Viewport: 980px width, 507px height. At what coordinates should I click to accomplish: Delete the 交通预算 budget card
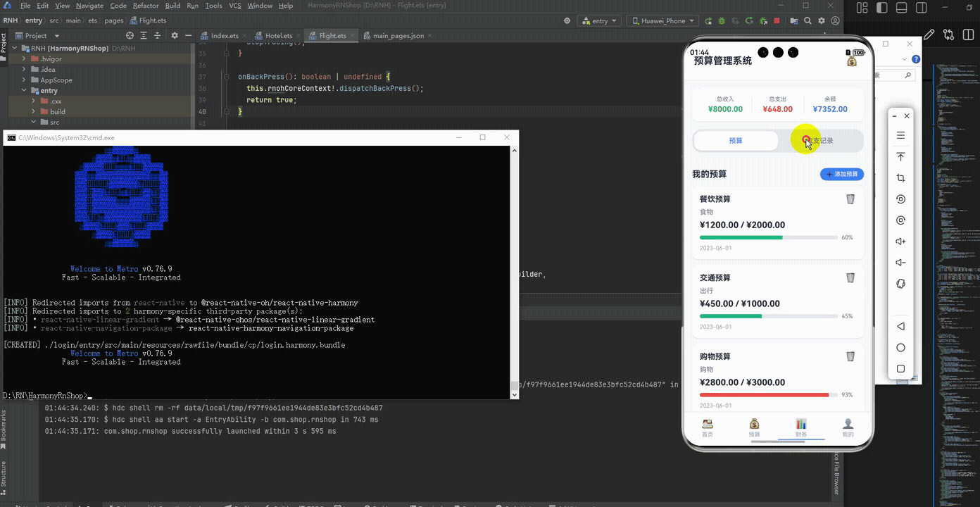[850, 278]
